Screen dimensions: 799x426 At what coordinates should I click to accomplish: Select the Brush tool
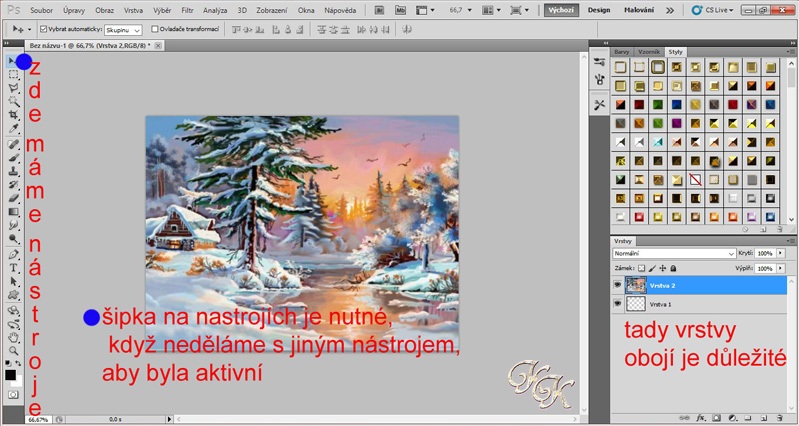pos(13,158)
